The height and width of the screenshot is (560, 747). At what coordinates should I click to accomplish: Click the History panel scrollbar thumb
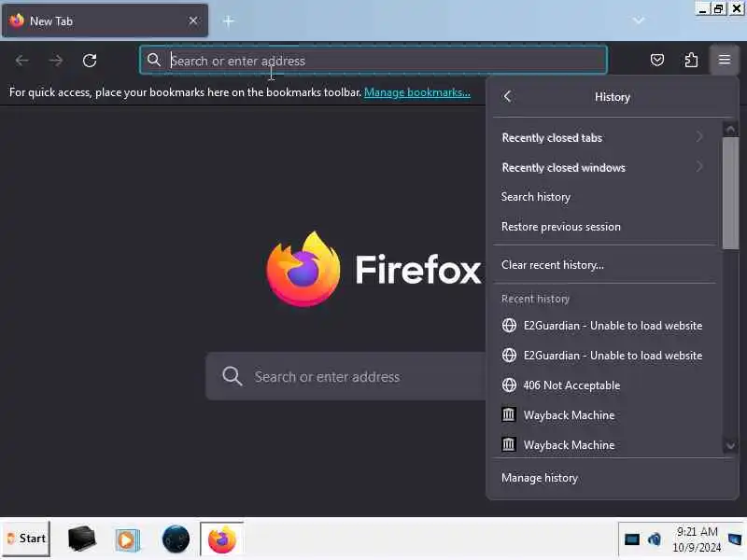click(730, 193)
